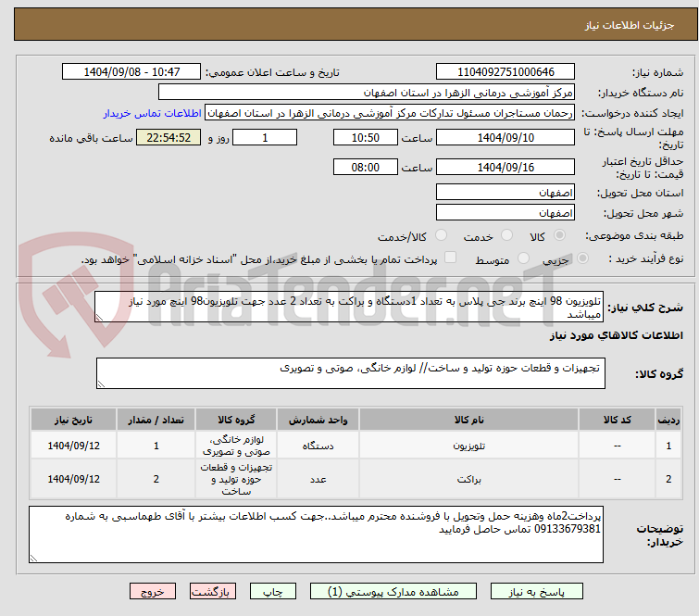This screenshot has width=699, height=616.
Task: Click the ردیف column header
Action: (668, 420)
